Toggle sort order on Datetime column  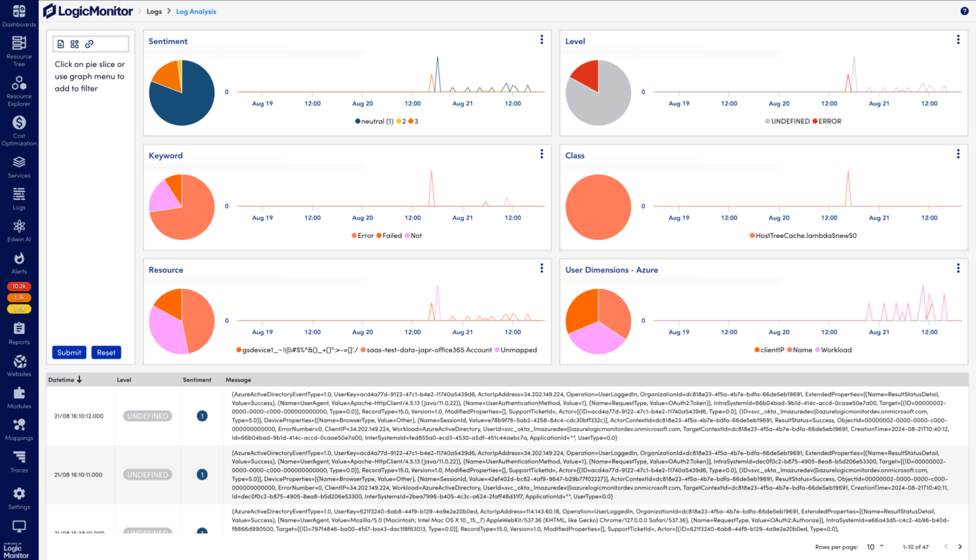(x=80, y=379)
